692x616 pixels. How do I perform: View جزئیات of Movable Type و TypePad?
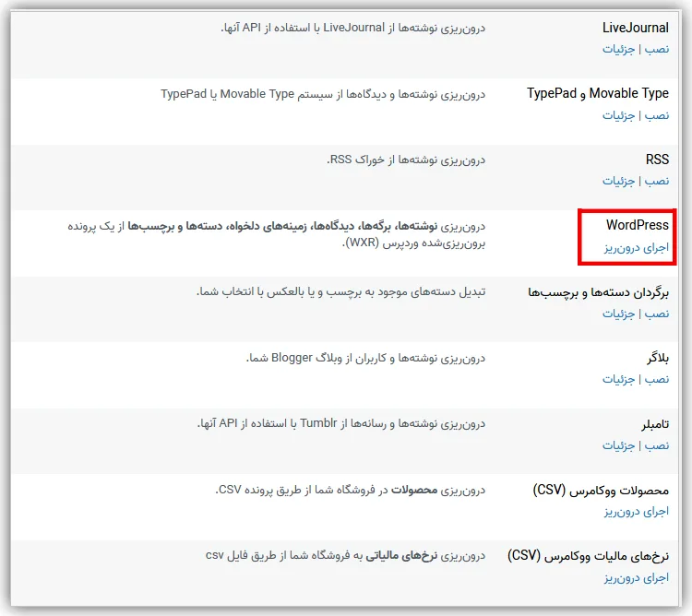click(x=619, y=115)
